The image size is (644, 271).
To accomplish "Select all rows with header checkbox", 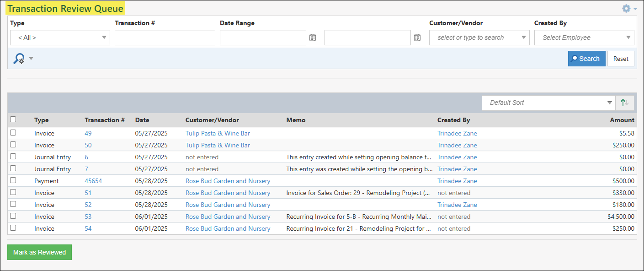I will (13, 119).
